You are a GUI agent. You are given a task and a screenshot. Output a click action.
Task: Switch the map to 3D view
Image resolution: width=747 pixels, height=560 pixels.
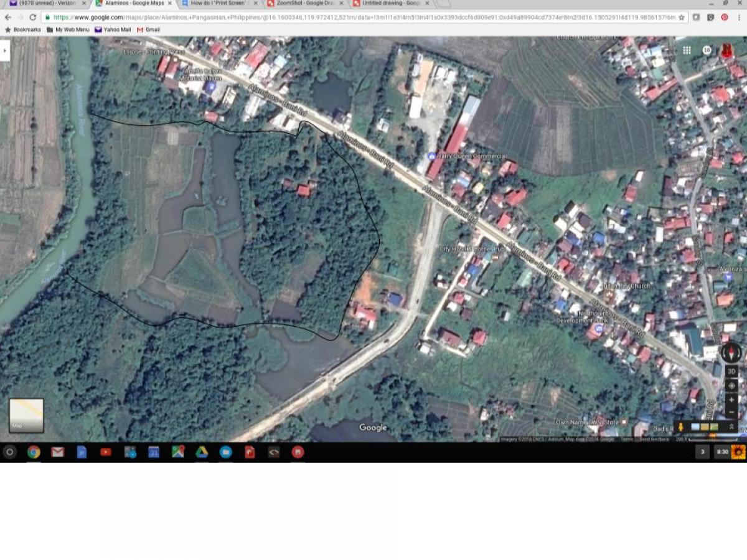(x=731, y=371)
